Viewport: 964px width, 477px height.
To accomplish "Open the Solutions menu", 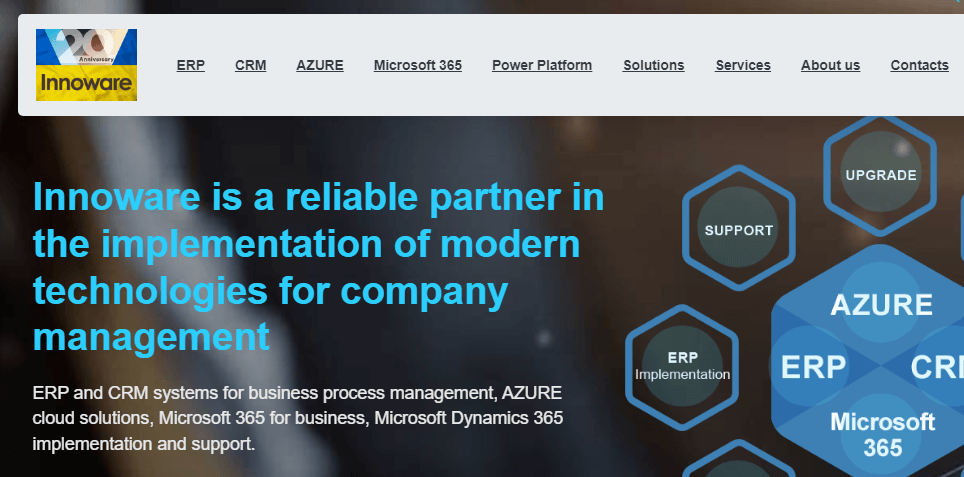I will pos(654,65).
